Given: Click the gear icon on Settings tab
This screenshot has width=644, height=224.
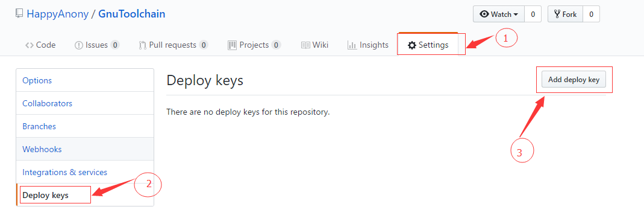Looking at the screenshot, I should pyautogui.click(x=412, y=45).
